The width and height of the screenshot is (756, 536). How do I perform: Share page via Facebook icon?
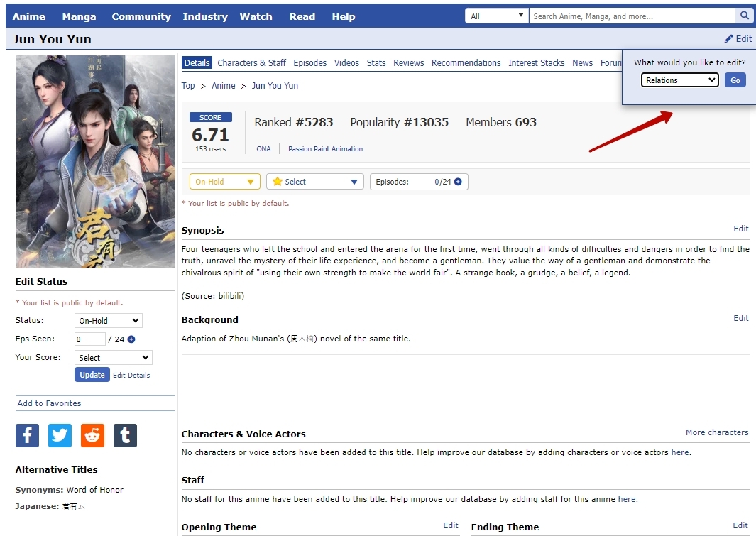[x=27, y=435]
